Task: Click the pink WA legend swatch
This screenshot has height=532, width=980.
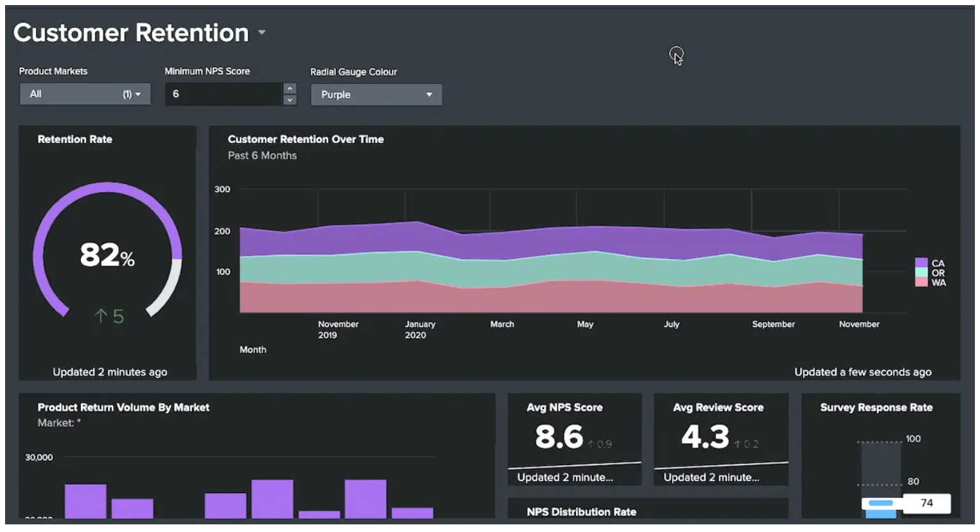Action: click(x=921, y=282)
